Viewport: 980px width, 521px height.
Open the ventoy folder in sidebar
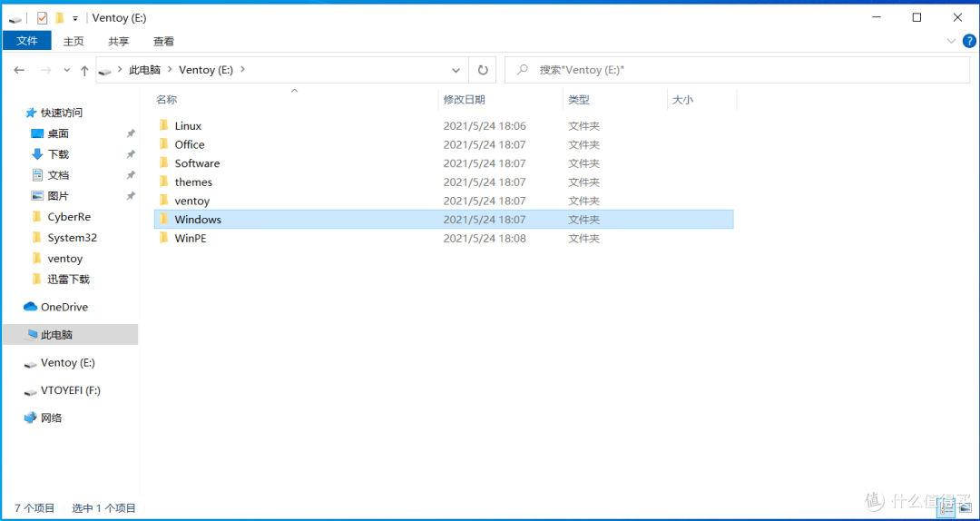coord(65,259)
